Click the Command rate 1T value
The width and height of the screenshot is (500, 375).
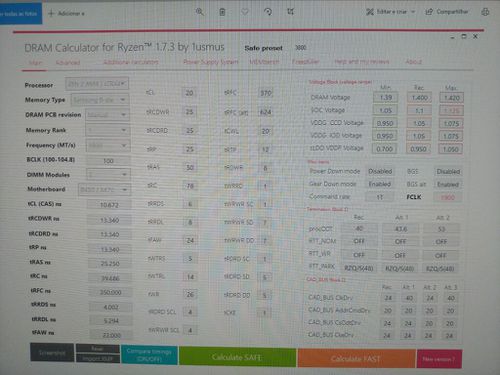[380, 197]
